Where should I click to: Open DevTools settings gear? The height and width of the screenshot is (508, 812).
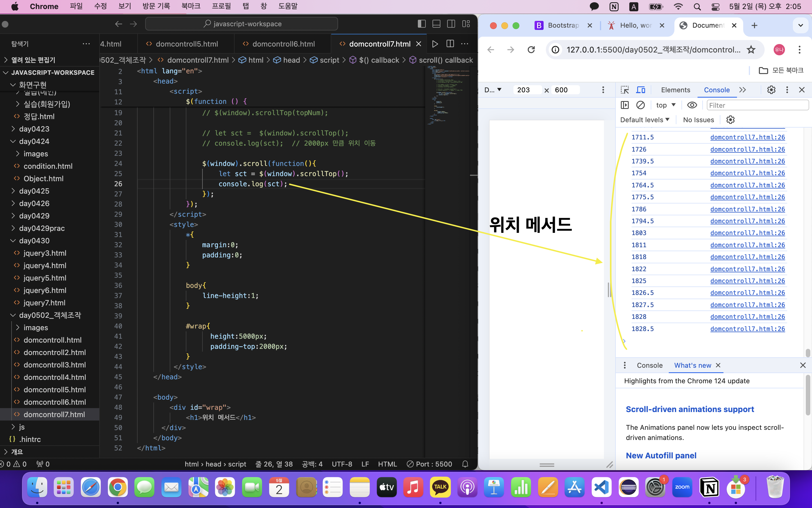[771, 90]
